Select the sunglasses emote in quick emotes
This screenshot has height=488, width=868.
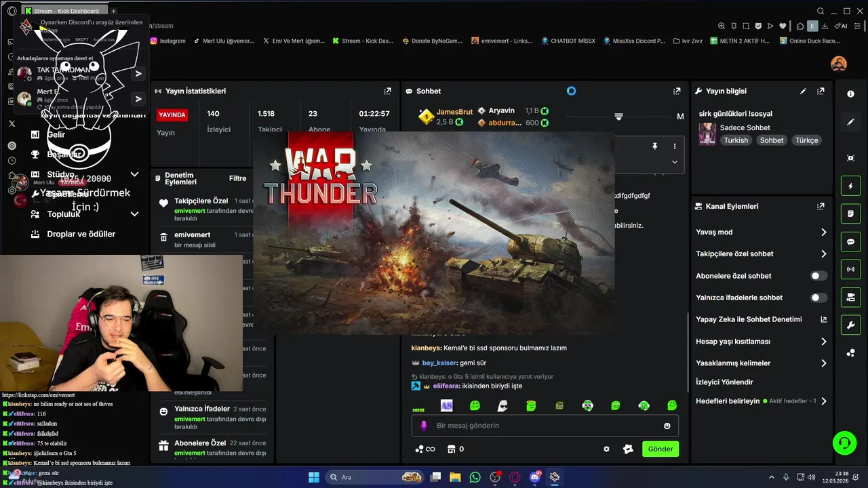coord(502,405)
